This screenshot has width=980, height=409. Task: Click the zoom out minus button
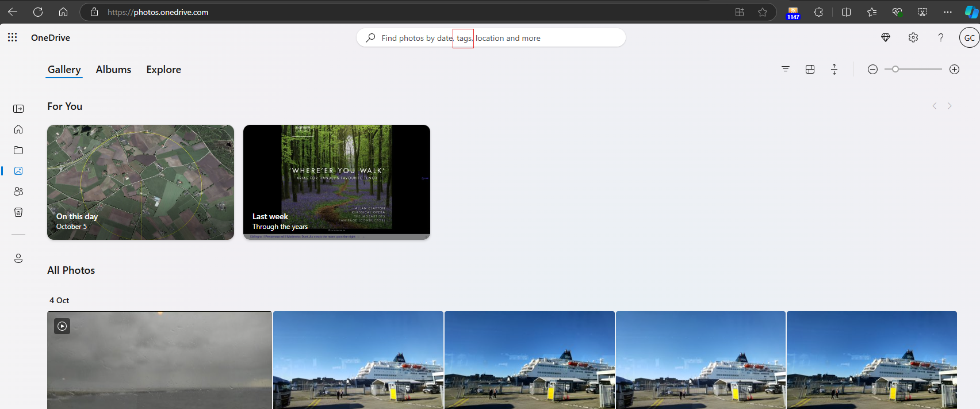[x=872, y=69]
